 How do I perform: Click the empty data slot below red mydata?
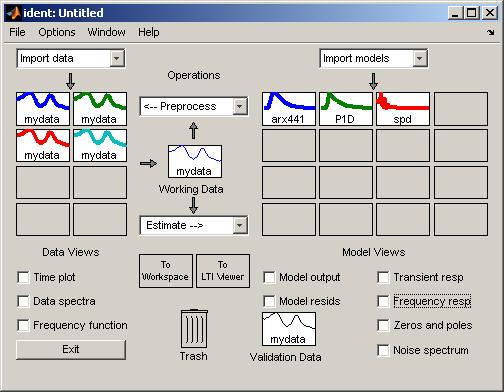click(43, 183)
